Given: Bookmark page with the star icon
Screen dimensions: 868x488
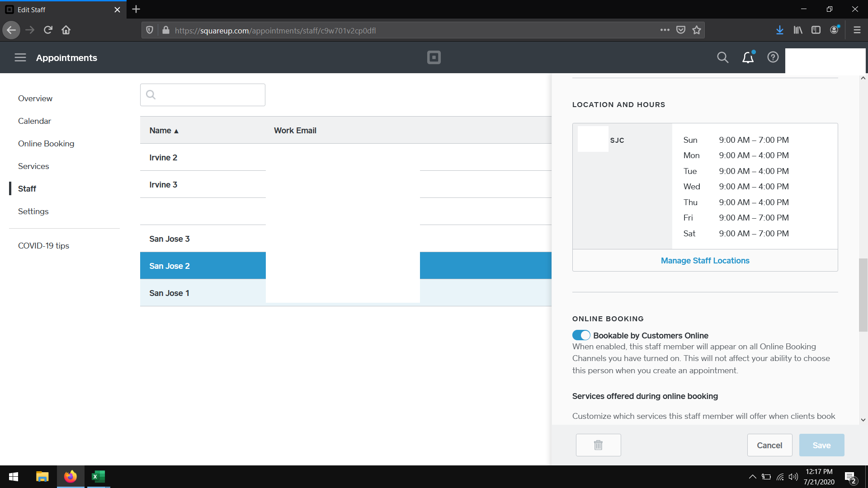Looking at the screenshot, I should point(697,30).
